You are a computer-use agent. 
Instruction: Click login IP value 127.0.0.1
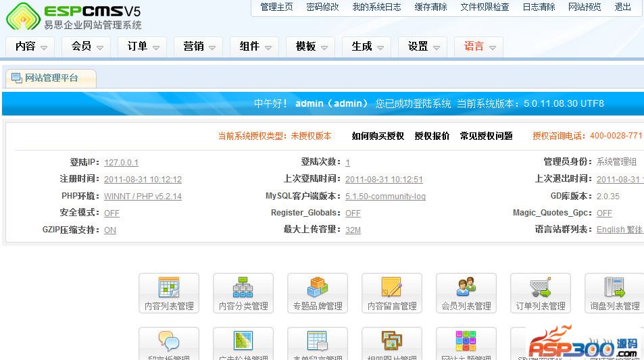pyautogui.click(x=121, y=163)
